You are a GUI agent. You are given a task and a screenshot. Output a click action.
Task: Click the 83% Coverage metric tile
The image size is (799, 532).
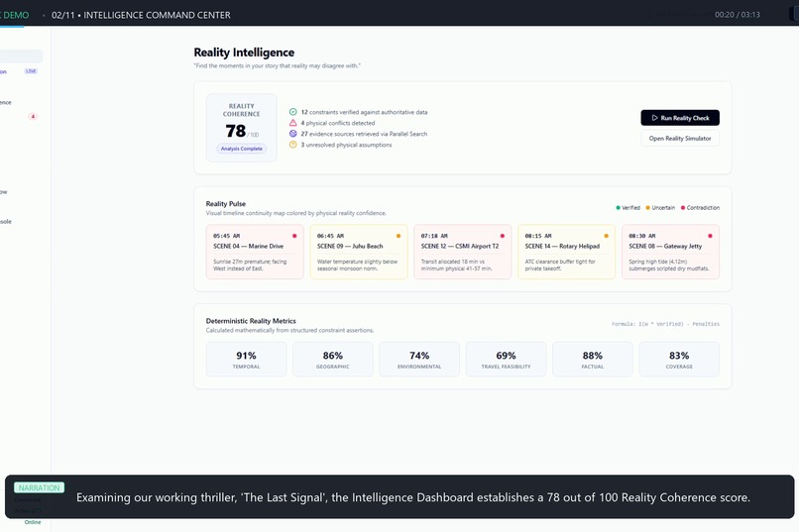[x=679, y=360]
